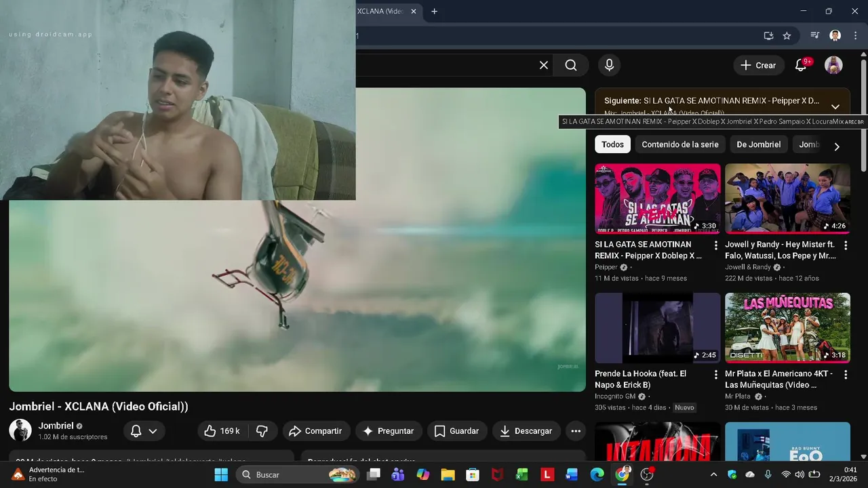Open Wi-Fi network tray icon

(786, 474)
